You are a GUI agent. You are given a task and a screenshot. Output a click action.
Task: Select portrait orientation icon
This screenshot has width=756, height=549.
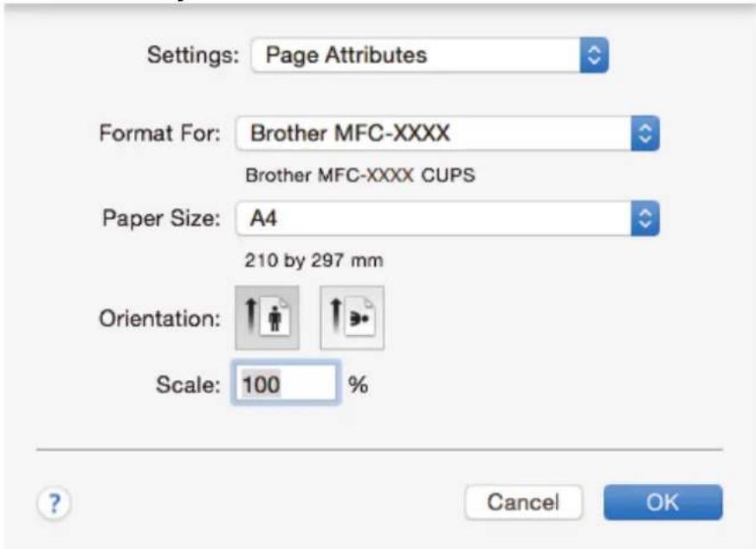(x=267, y=318)
